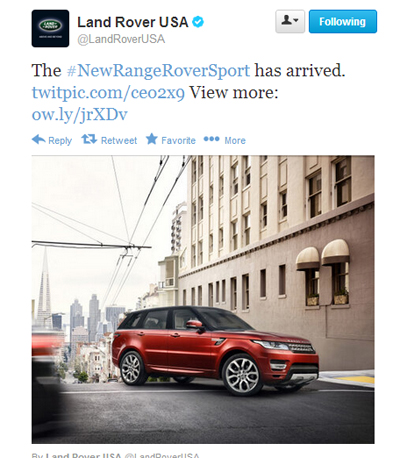Screen dimensions: 400x458
Task: Click the blue verified badge icon
Action: 198,22
